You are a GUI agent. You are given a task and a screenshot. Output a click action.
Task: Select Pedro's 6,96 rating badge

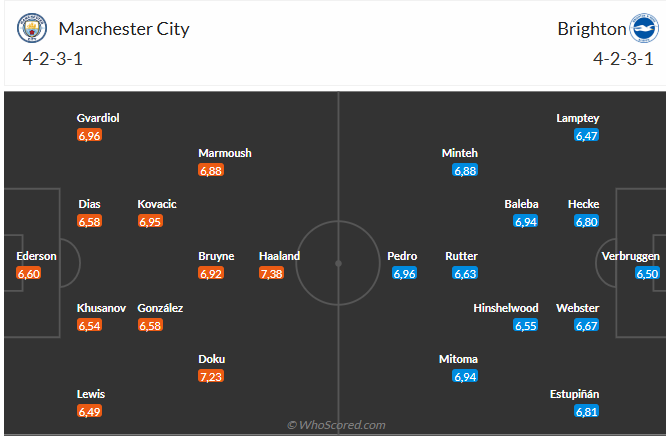[404, 273]
